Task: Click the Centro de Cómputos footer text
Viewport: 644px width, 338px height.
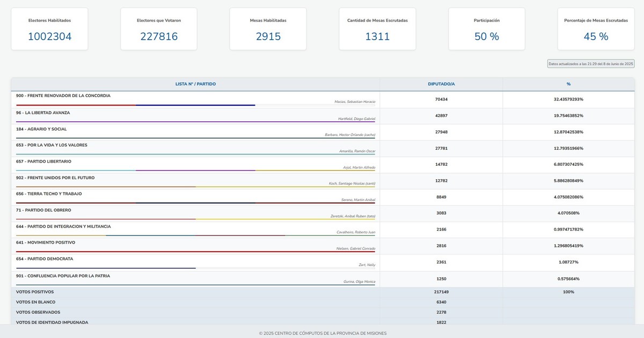Action: tap(322, 333)
